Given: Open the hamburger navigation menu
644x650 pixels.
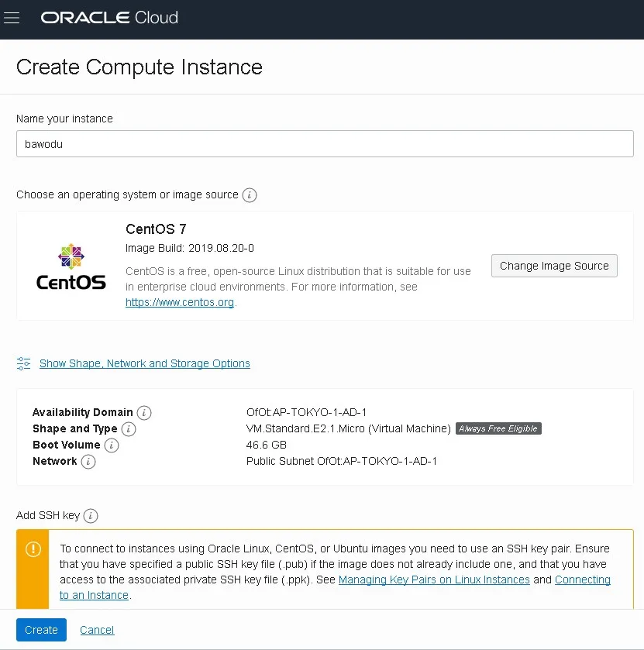Looking at the screenshot, I should tap(12, 18).
